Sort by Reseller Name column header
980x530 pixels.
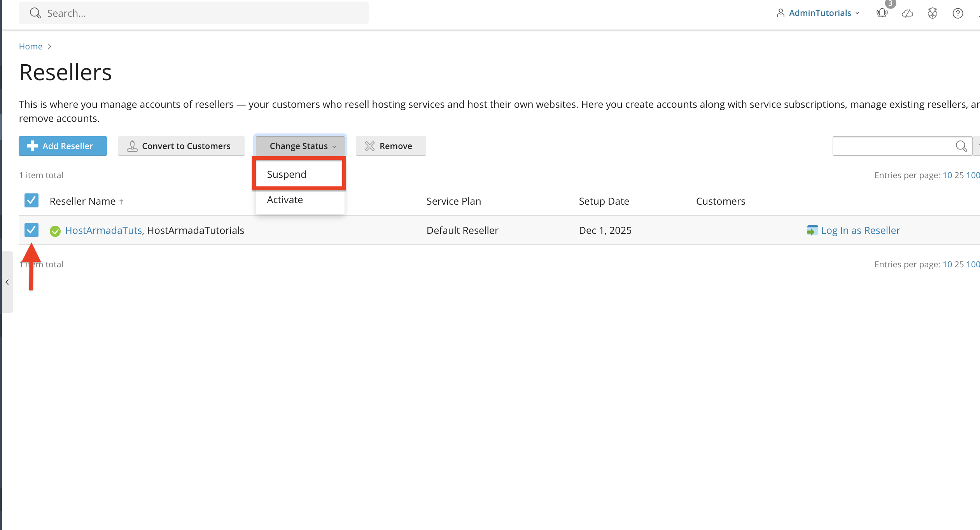82,201
